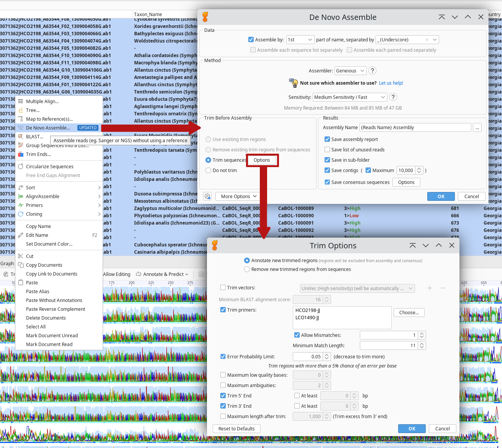The image size is (502, 448).
Task: Click the Let us help! link
Action: (391, 83)
